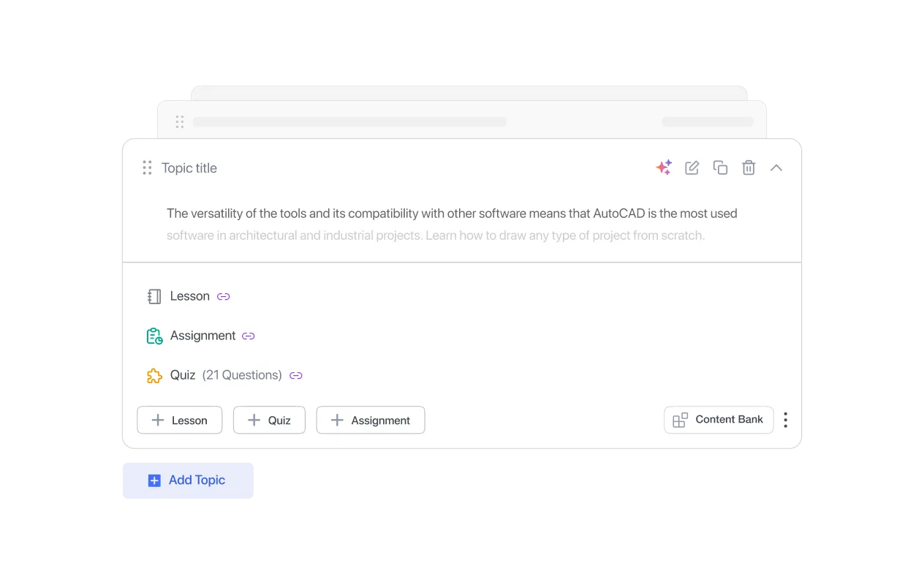Click the Add Topic button

[188, 480]
